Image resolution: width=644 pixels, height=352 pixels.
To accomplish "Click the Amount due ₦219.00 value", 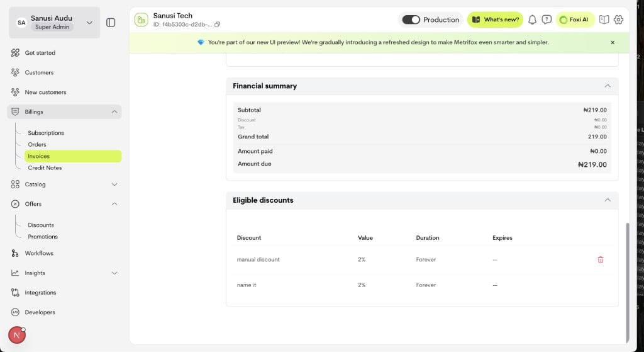I will (592, 164).
